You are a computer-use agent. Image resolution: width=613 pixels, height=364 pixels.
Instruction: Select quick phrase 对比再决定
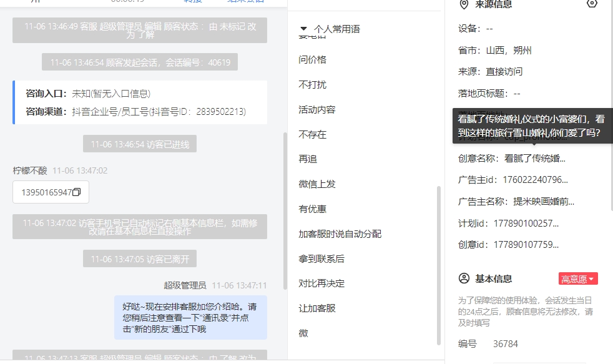(x=321, y=283)
